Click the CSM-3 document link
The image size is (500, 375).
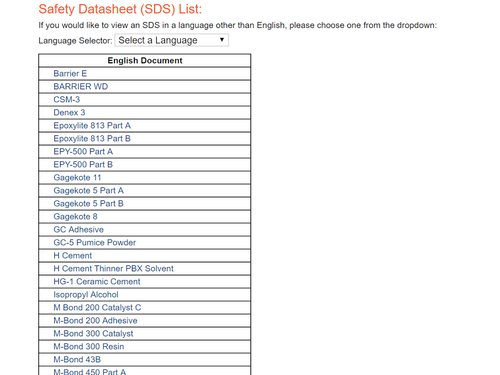(67, 100)
